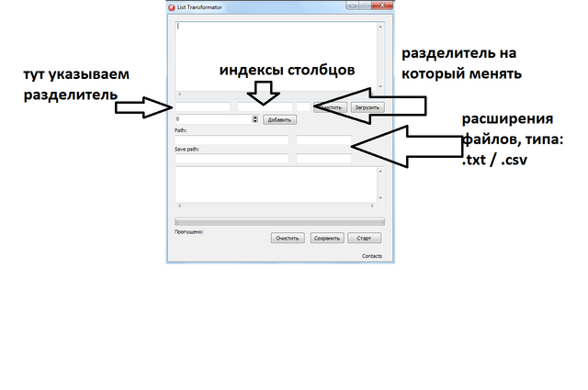The width and height of the screenshot is (588, 390).
Task: Decrease the numeric spinner value
Action: (255, 121)
